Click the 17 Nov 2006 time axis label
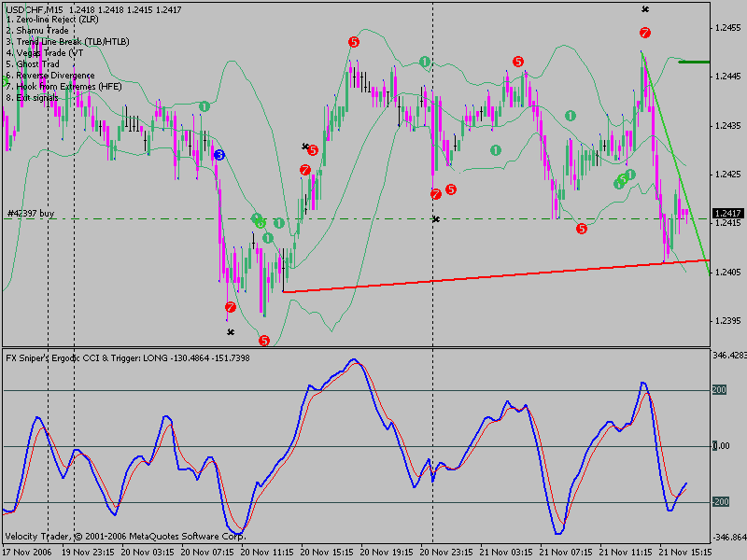The width and height of the screenshot is (747, 560). (27, 553)
